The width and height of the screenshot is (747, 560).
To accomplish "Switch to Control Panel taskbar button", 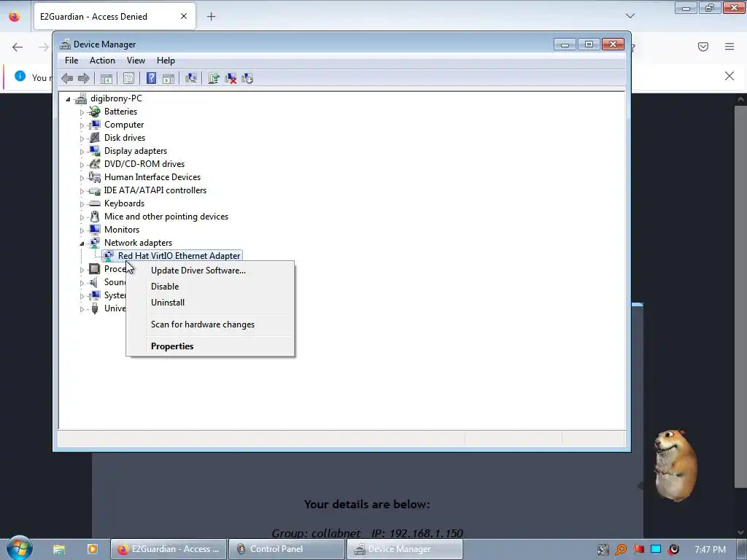I will point(286,549).
